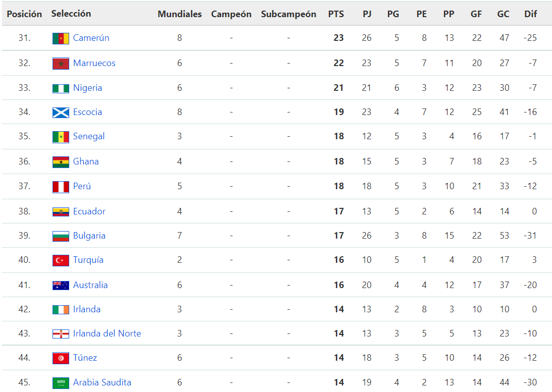Open the Nigeria team link
Viewport: 552px width, 392px height.
pos(87,88)
